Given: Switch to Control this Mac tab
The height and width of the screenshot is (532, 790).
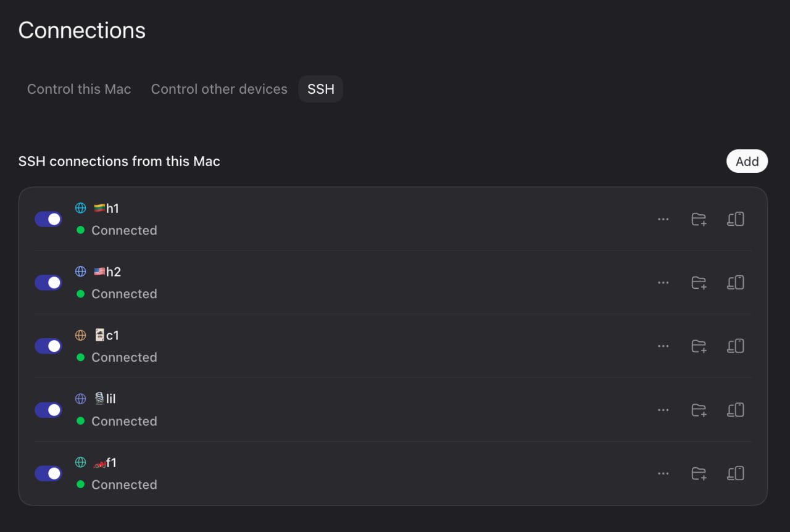Looking at the screenshot, I should tap(79, 89).
